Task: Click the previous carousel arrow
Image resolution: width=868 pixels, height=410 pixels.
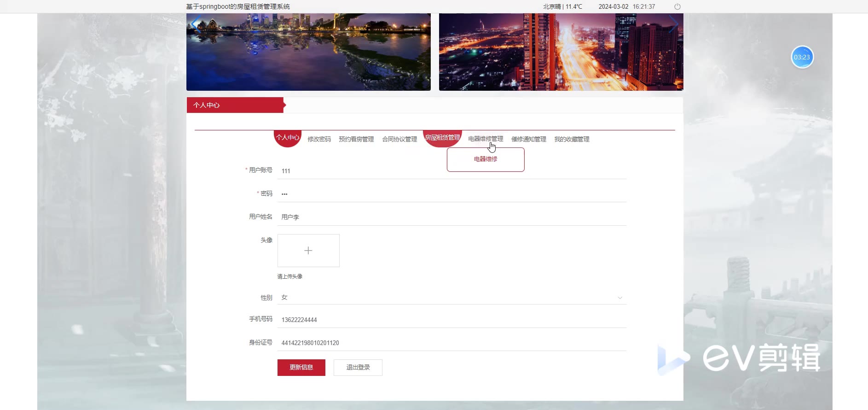Action: pyautogui.click(x=196, y=24)
